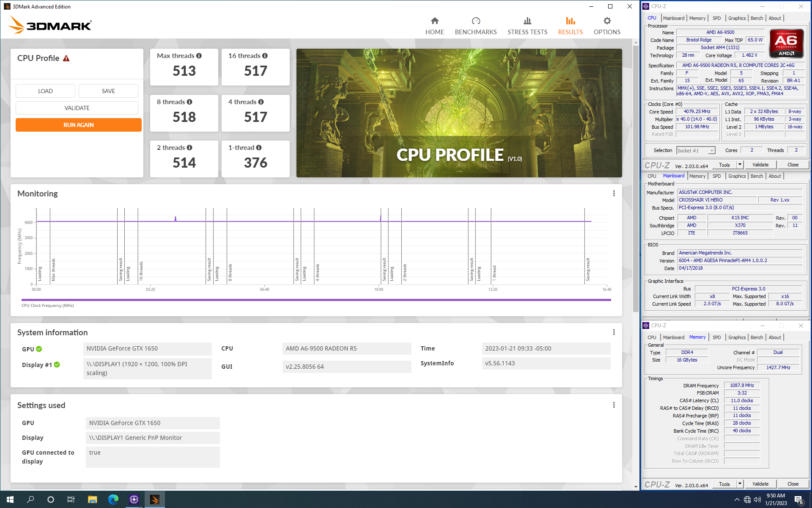This screenshot has height=508, width=812.
Task: Click LOAD result button
Action: click(x=45, y=91)
